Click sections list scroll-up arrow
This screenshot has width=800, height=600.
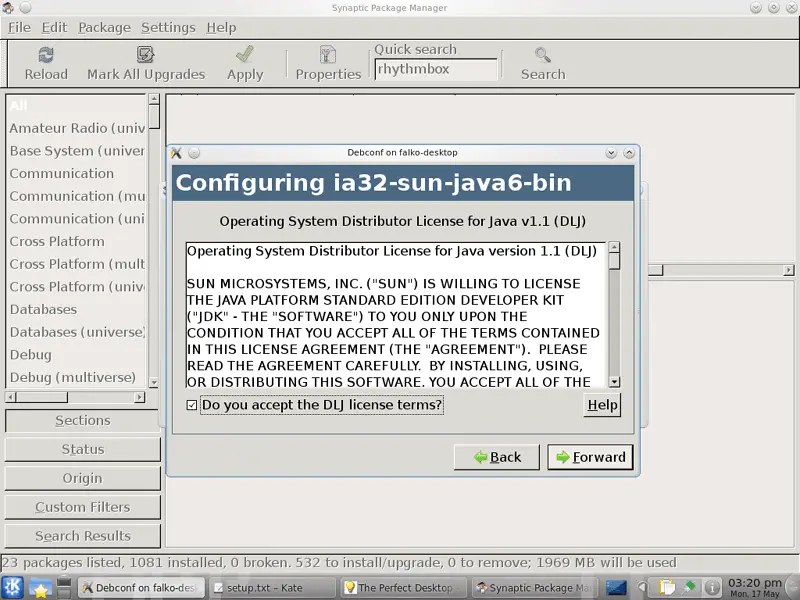pyautogui.click(x=154, y=99)
